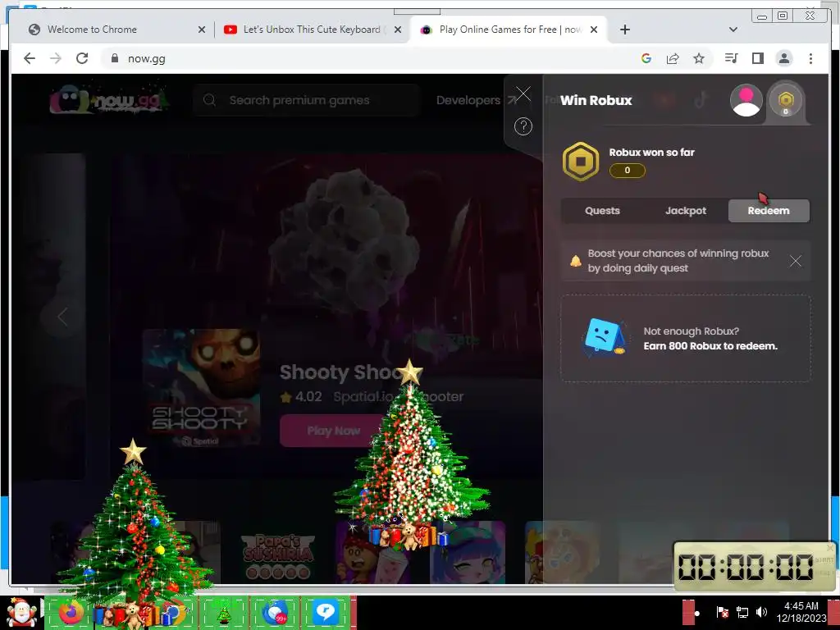
Task: Click the 00:00:00 timer widget
Action: click(x=754, y=566)
